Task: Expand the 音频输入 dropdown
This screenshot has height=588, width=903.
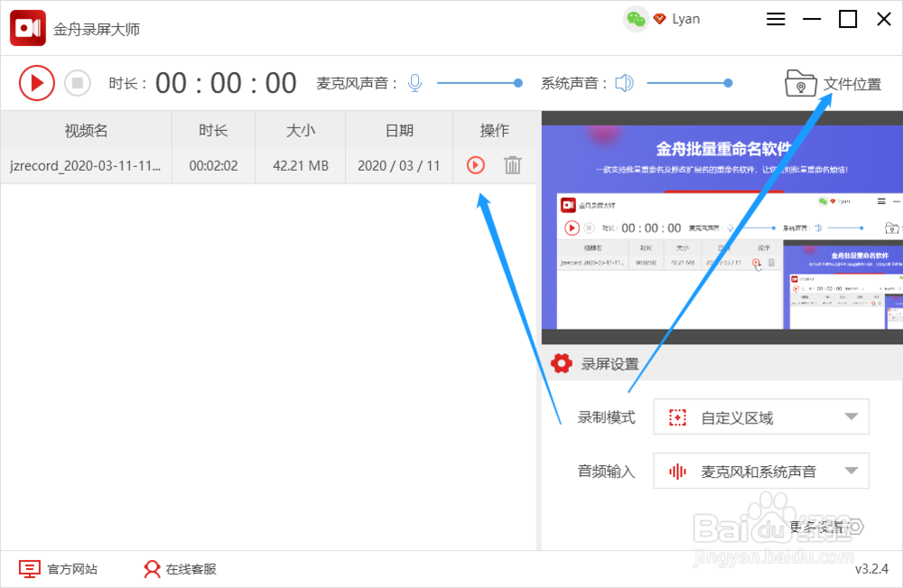Action: pyautogui.click(x=760, y=471)
